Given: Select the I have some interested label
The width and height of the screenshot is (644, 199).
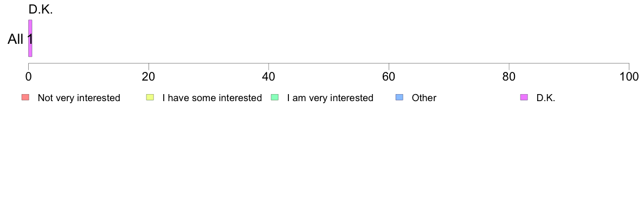Looking at the screenshot, I should (212, 98).
